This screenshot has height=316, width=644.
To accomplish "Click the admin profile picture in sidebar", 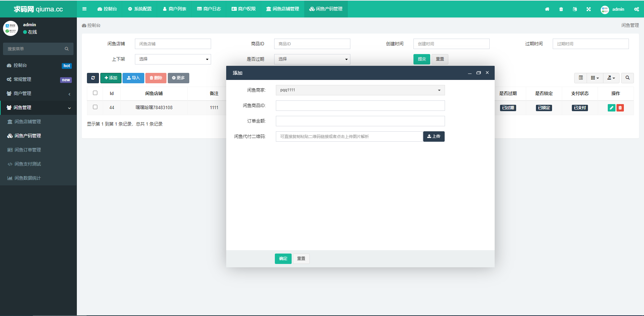I will coord(11,28).
